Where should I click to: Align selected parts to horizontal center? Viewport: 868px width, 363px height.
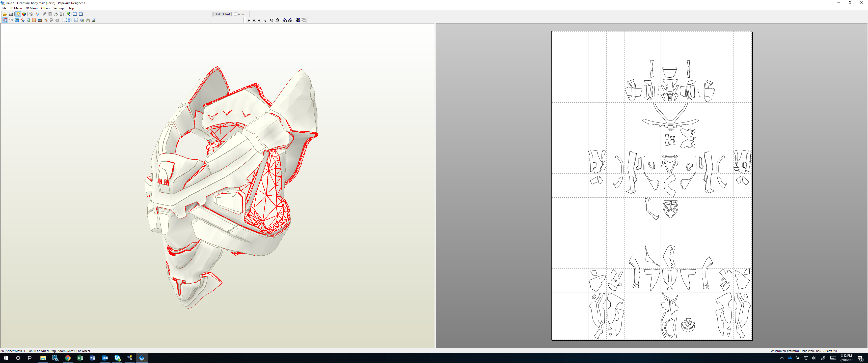pos(254,20)
